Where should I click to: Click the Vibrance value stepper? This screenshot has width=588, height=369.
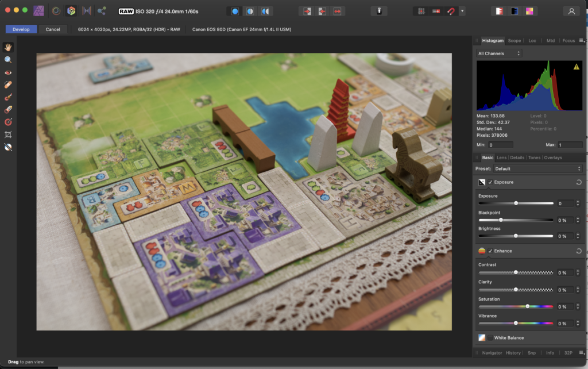click(578, 324)
